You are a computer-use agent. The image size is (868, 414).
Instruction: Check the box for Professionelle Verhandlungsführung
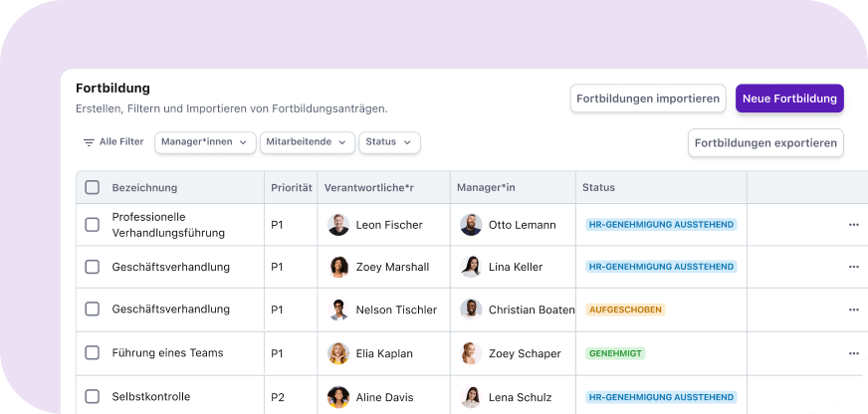click(x=93, y=225)
